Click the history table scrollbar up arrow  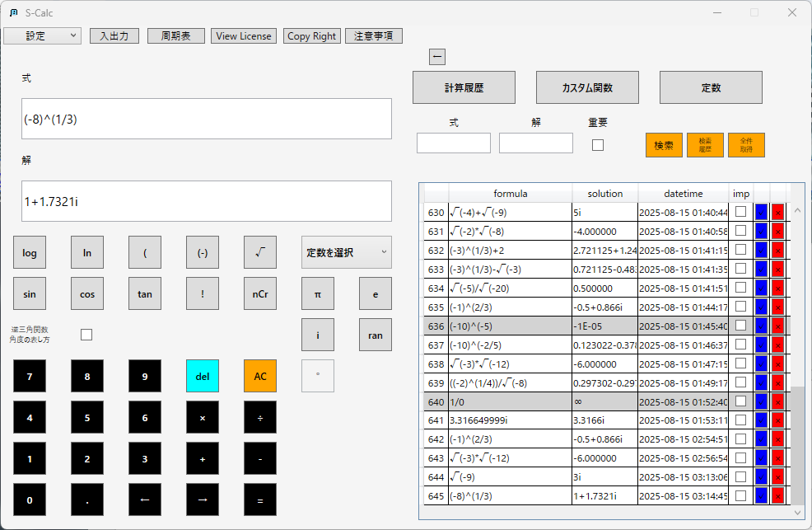click(x=797, y=210)
